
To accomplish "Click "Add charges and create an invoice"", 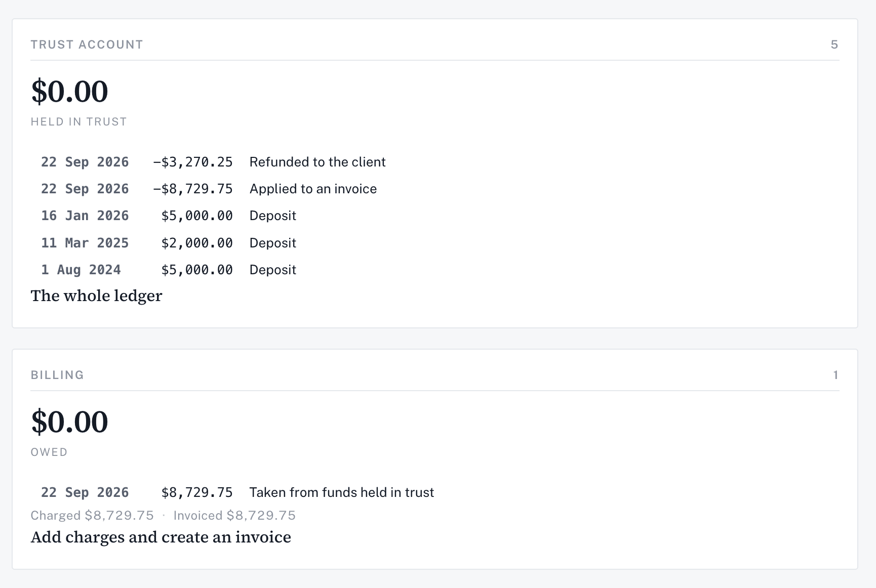I will pyautogui.click(x=161, y=537).
